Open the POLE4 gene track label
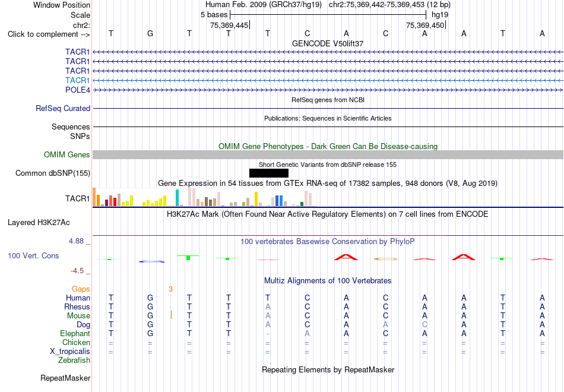 (78, 90)
